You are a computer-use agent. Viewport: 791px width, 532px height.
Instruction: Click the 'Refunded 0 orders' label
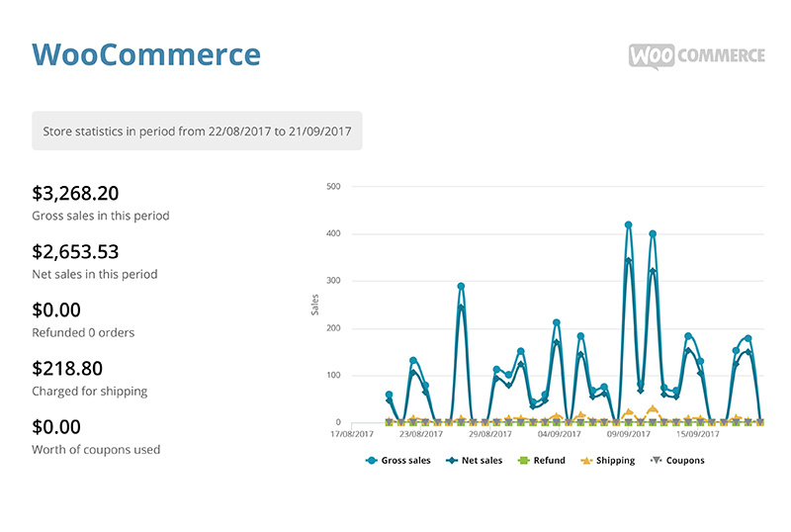pos(83,332)
